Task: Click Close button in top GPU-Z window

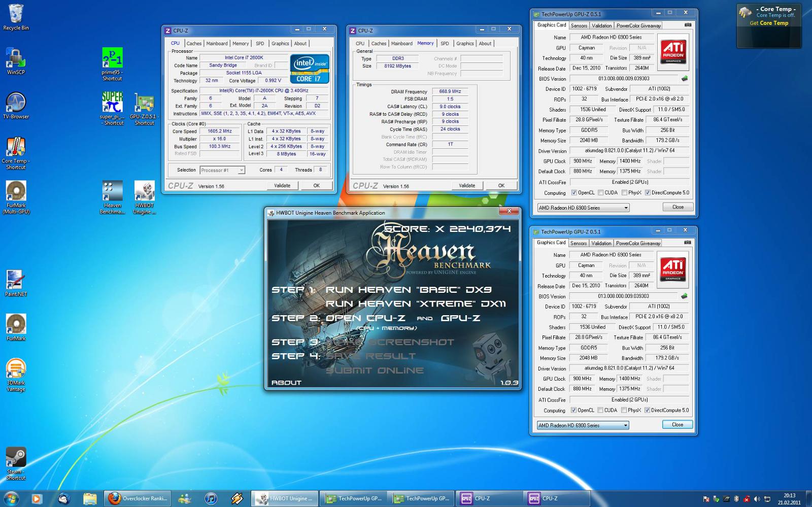Action: pyautogui.click(x=678, y=207)
